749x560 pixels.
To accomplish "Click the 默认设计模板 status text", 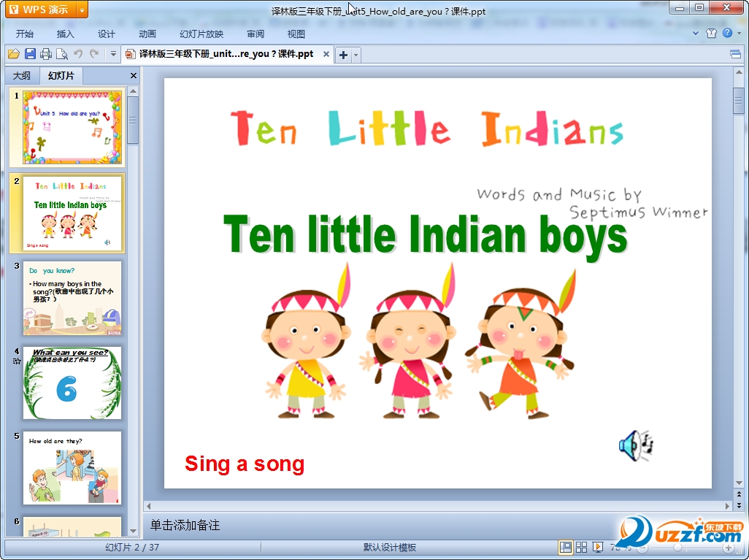I will pos(390,547).
